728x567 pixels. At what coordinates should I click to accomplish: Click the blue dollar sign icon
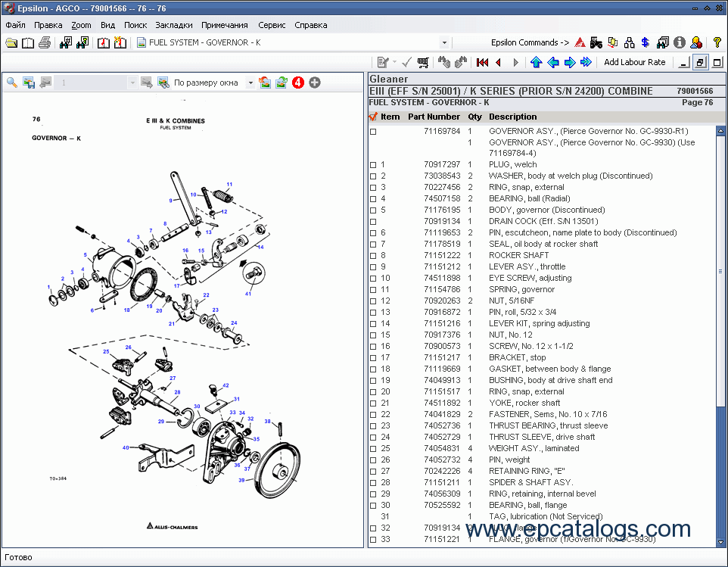(645, 43)
